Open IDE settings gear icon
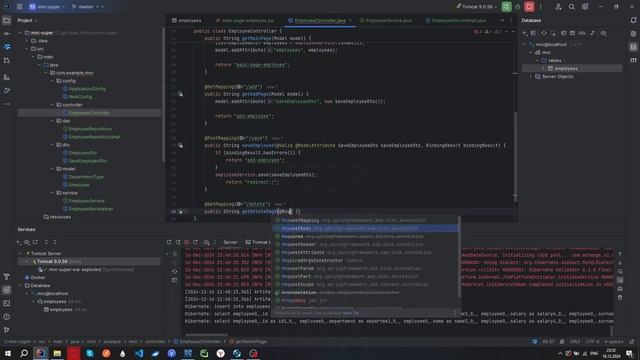Image resolution: width=640 pixels, height=360 pixels. [585, 7]
